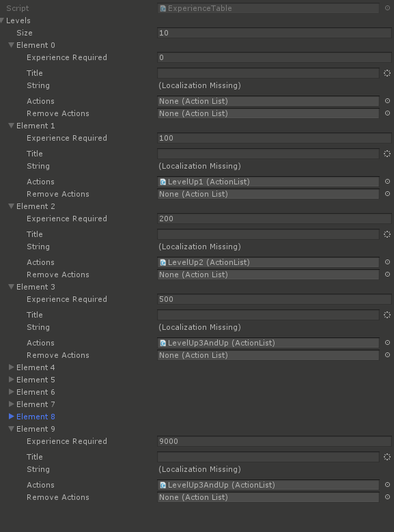Screen dimensions: 394x532
Task: Expand the highlighted Element 8 entry
Action: 11,417
